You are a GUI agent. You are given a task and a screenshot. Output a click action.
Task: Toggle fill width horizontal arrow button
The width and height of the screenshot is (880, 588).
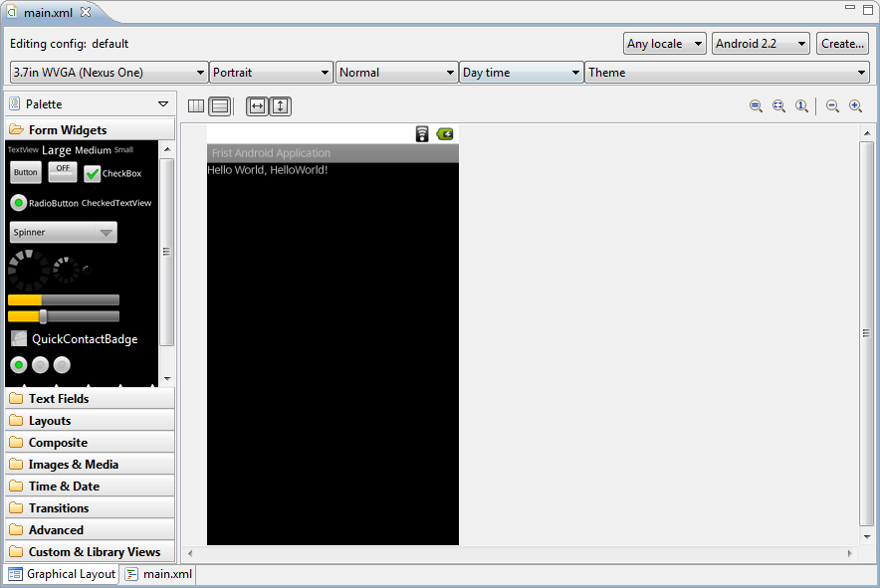[257, 106]
